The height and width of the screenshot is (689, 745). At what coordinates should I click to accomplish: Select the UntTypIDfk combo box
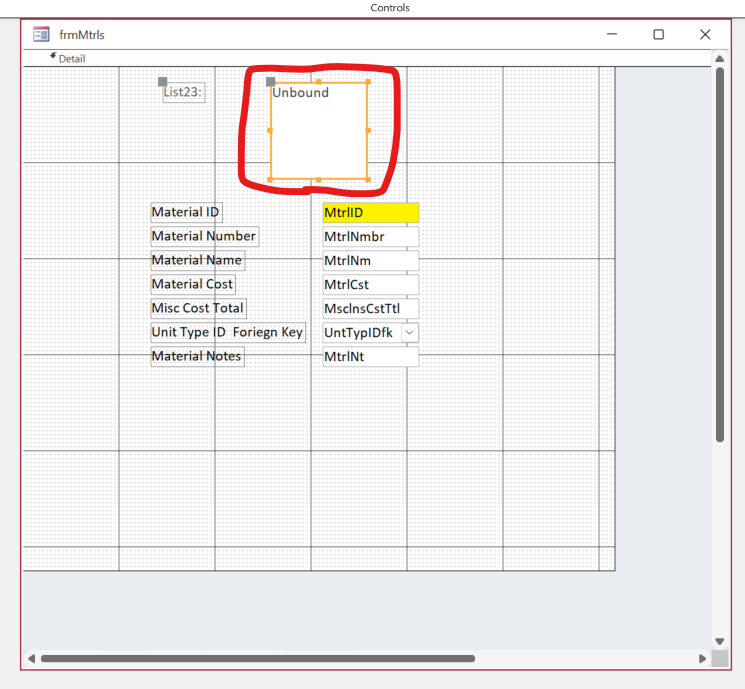pyautogui.click(x=371, y=332)
